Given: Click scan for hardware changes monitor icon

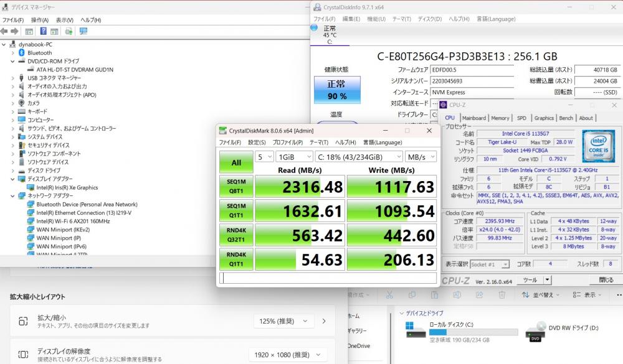Looking at the screenshot, I should pyautogui.click(x=83, y=31).
